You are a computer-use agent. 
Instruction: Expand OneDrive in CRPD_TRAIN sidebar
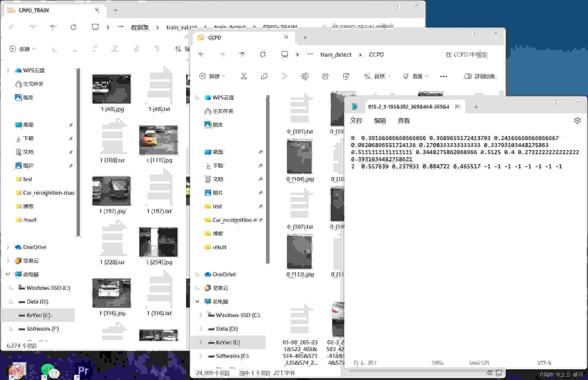(8, 247)
